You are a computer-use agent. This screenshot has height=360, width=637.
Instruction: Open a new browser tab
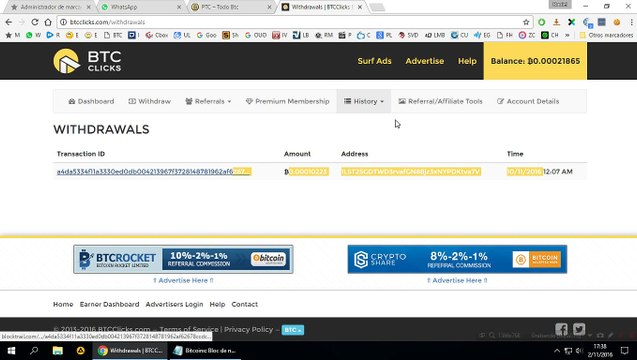point(377,7)
